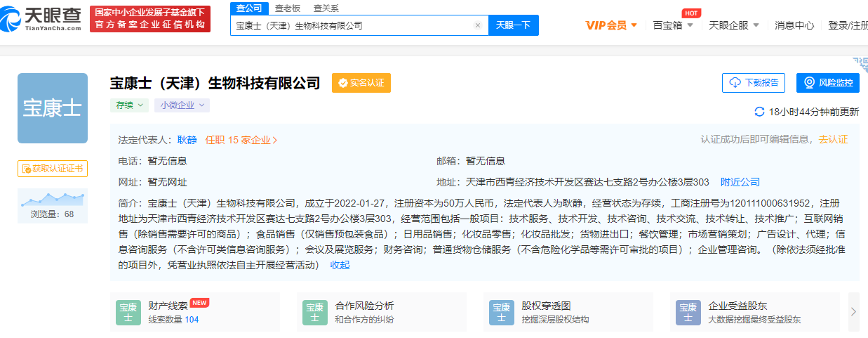
Task: Click the 宝康士 icon on 企业受益股东 card
Action: (688, 313)
